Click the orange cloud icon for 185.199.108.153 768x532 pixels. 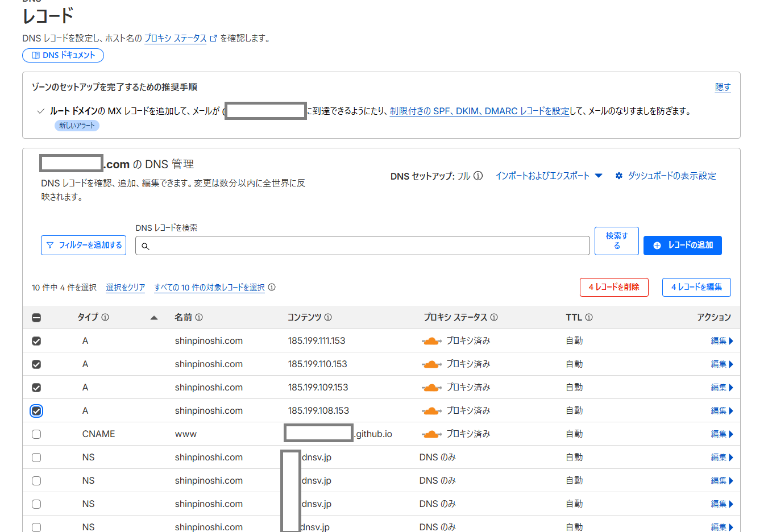(x=431, y=411)
